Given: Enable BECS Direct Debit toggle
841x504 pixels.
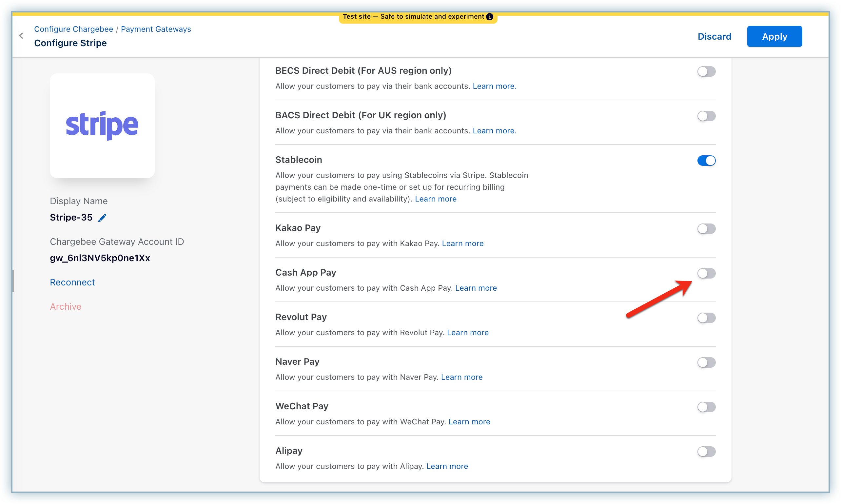Looking at the screenshot, I should (706, 71).
